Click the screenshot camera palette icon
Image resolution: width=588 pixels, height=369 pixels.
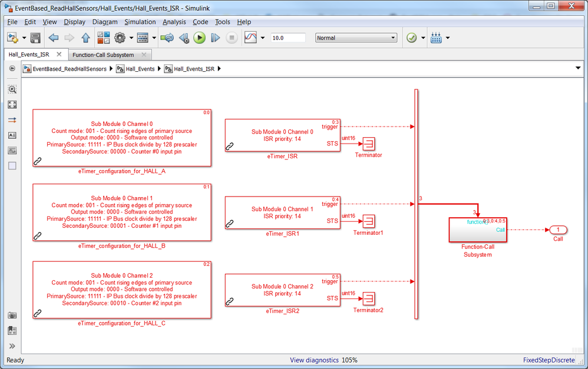(x=12, y=315)
